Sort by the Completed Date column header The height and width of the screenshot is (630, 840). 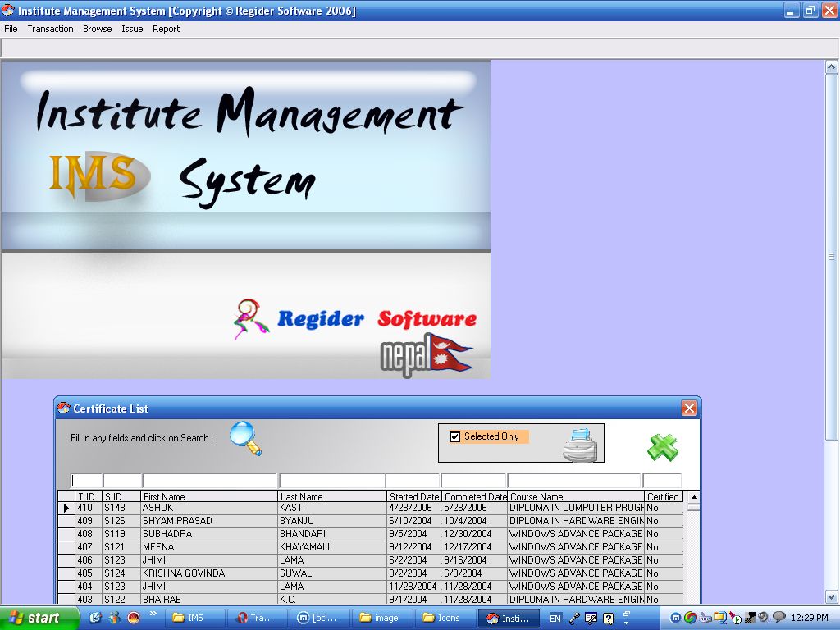(475, 497)
